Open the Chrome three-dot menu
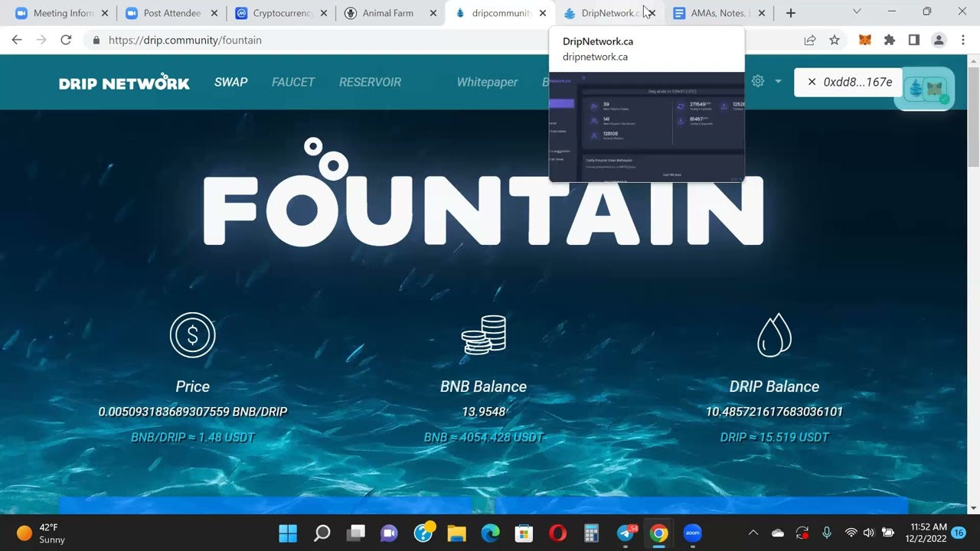 click(963, 40)
